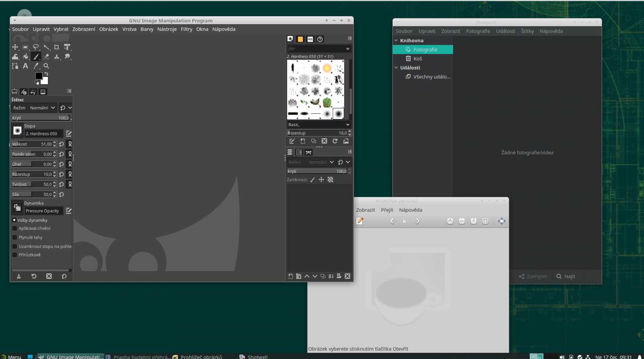Click the black foreground color swatch

39,76
